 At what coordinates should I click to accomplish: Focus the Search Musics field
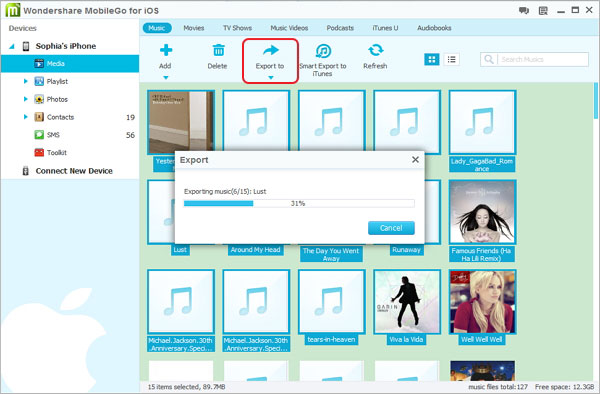[x=534, y=59]
